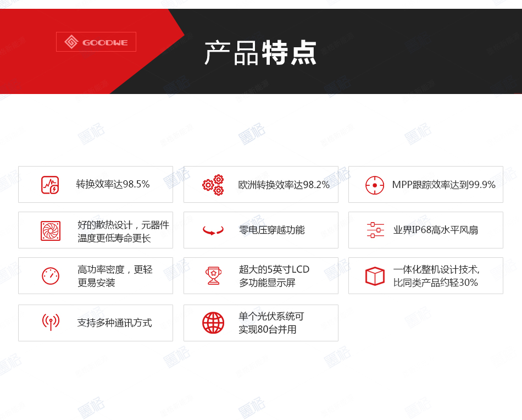Click the 产品特点 header title
This screenshot has height=420, width=522.
click(x=260, y=53)
